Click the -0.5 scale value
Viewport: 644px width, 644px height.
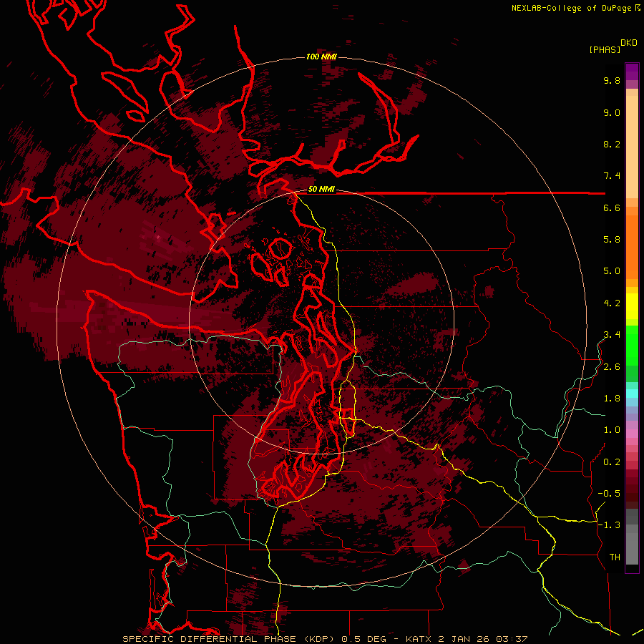point(609,494)
